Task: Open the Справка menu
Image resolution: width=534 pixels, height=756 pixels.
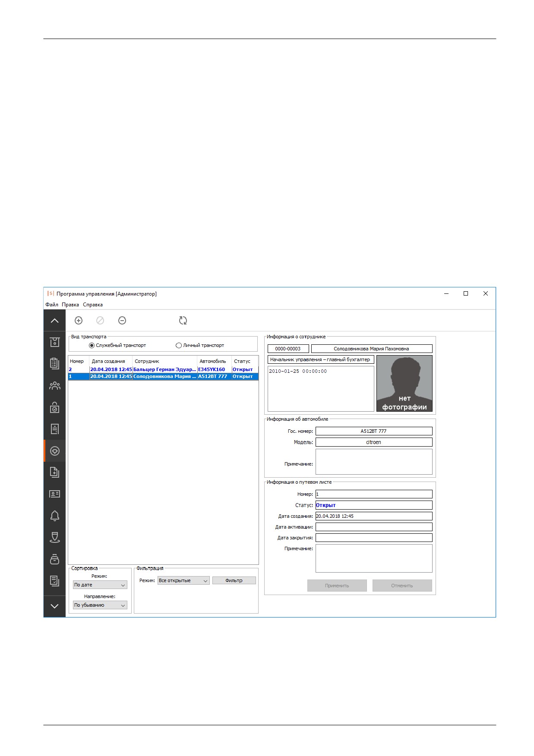Action: pos(93,305)
